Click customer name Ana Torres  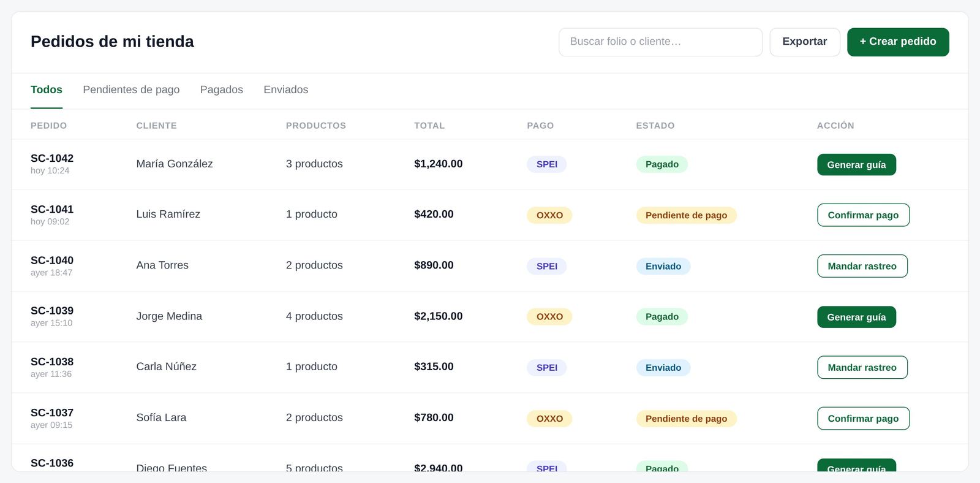point(162,265)
